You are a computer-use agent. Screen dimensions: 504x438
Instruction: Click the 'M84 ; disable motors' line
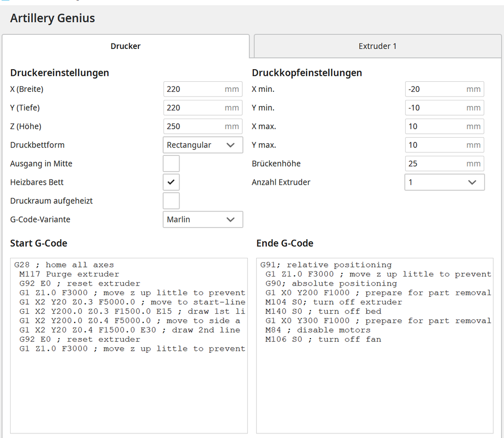318,331
